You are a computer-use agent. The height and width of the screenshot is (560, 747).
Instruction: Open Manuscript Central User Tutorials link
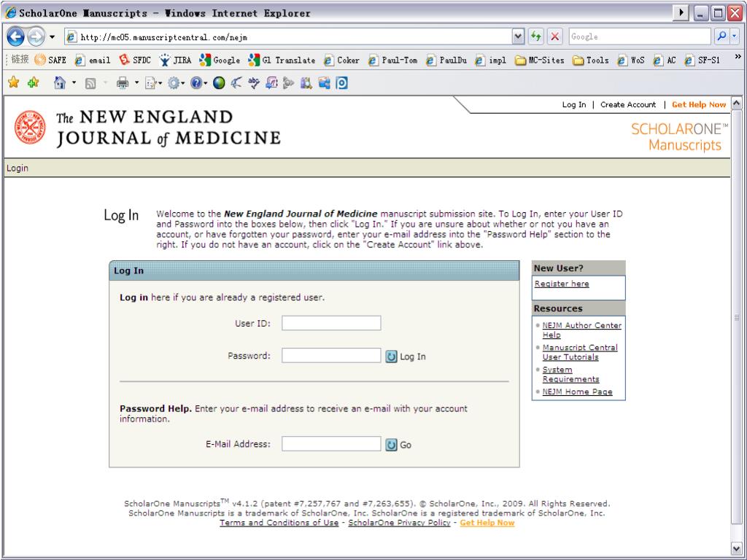coord(580,352)
